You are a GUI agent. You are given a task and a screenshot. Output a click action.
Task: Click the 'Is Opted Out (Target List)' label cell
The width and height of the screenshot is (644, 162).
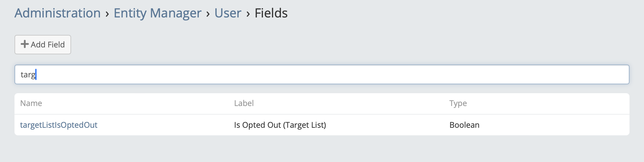point(280,125)
